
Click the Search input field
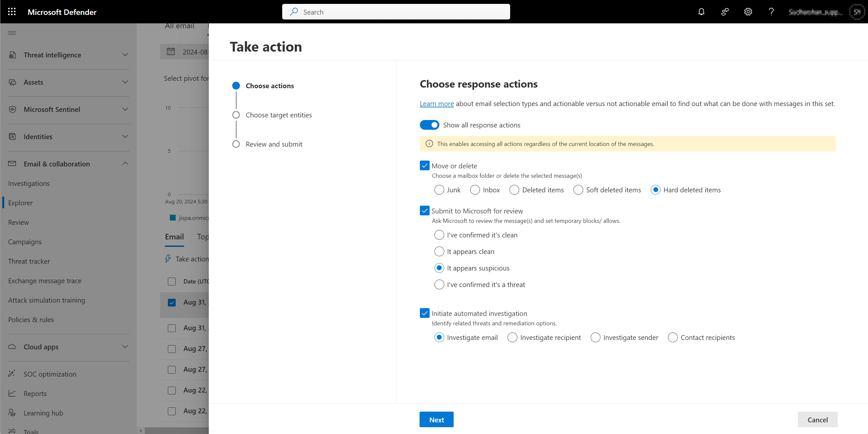[x=396, y=12]
